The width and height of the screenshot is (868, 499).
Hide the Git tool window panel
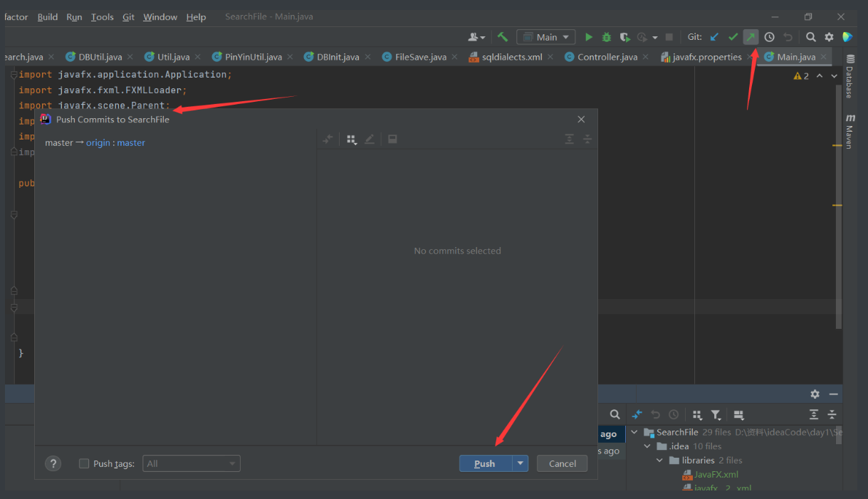click(833, 394)
